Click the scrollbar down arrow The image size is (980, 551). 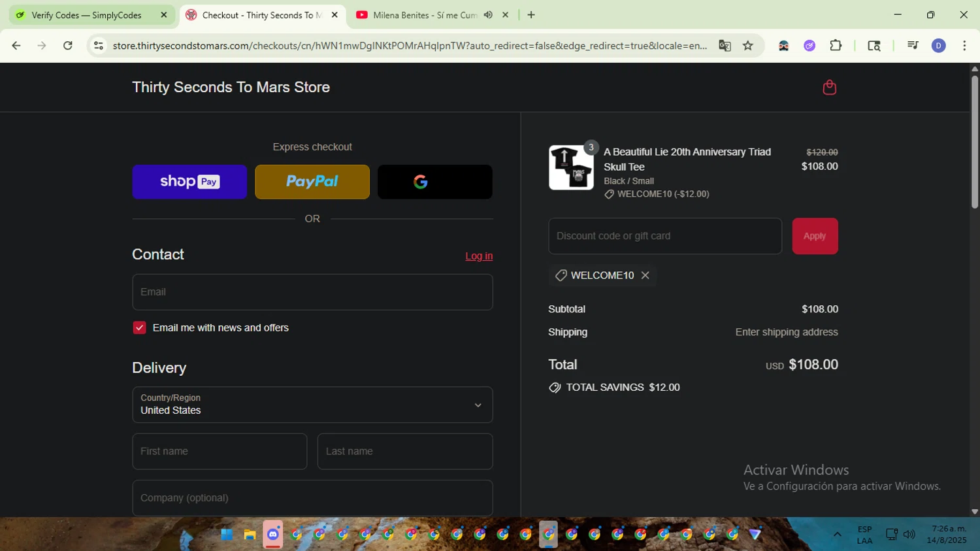point(975,512)
